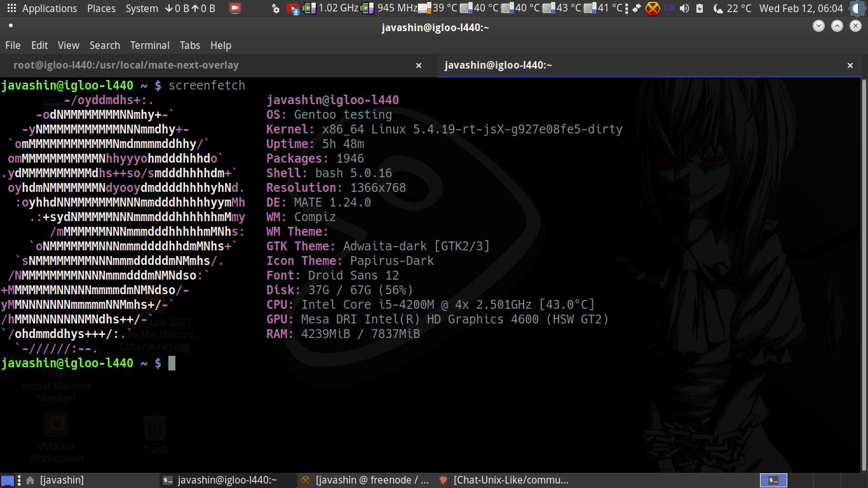Click the 41 °C temperature sensor

[x=602, y=8]
